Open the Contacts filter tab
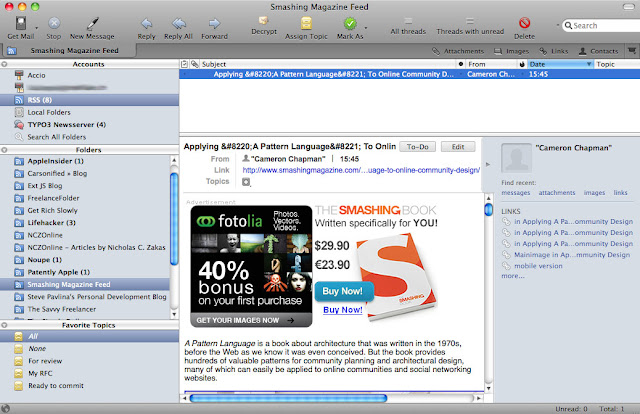This screenshot has height=414, width=640. (x=598, y=51)
